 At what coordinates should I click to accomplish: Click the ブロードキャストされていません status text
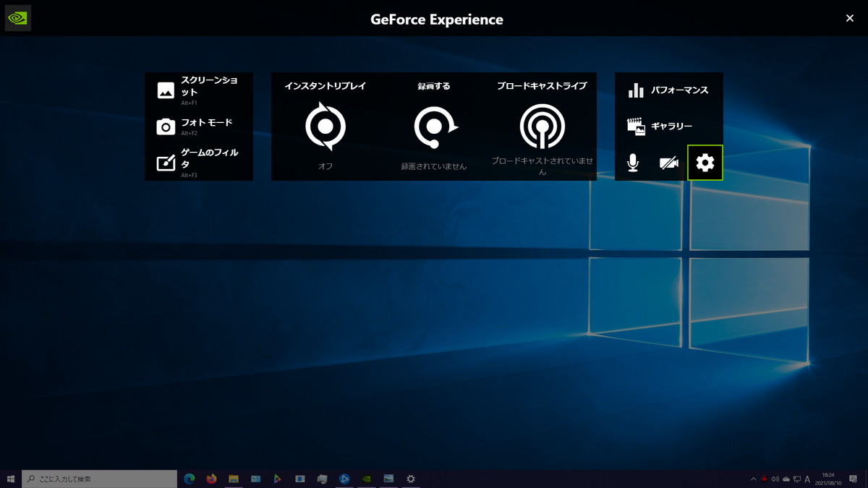tap(542, 166)
